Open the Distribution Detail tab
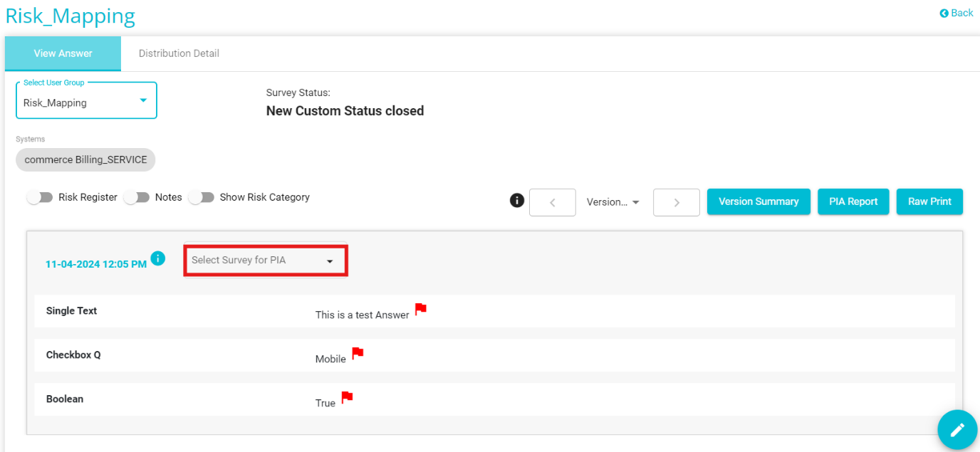980x452 pixels. (179, 53)
